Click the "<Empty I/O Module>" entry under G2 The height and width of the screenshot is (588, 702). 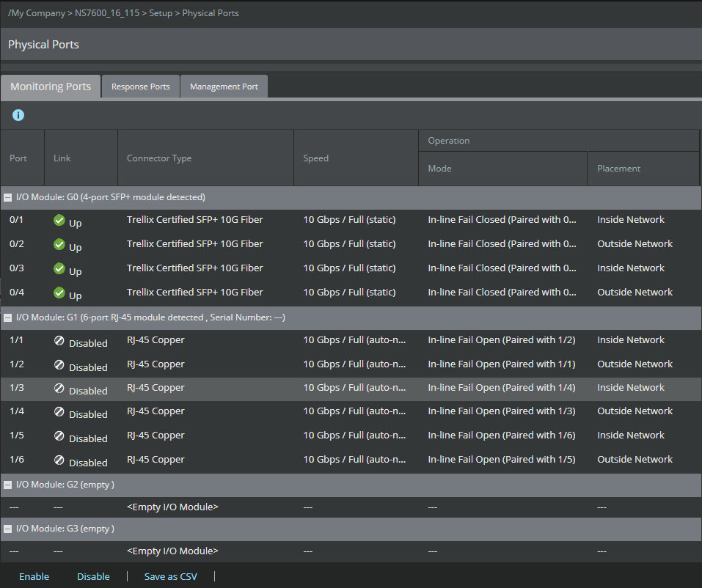click(172, 507)
